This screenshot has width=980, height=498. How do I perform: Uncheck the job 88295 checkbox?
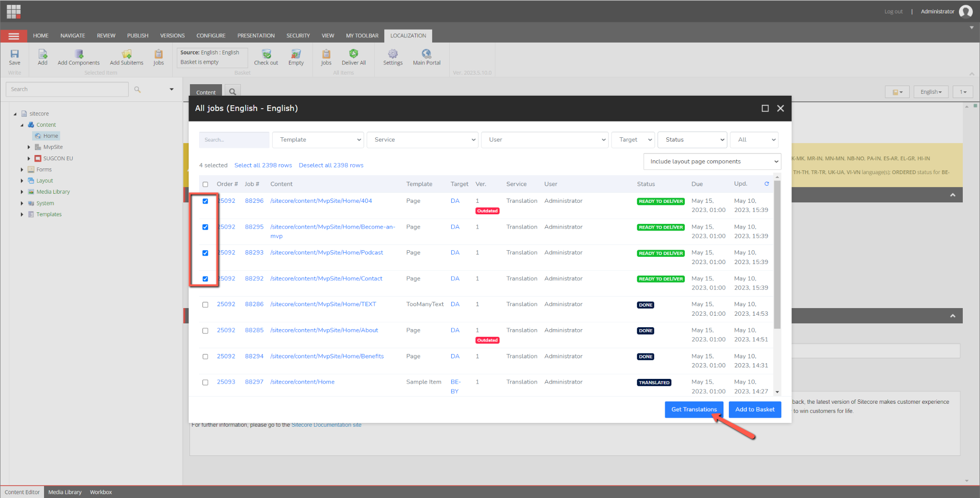(205, 227)
